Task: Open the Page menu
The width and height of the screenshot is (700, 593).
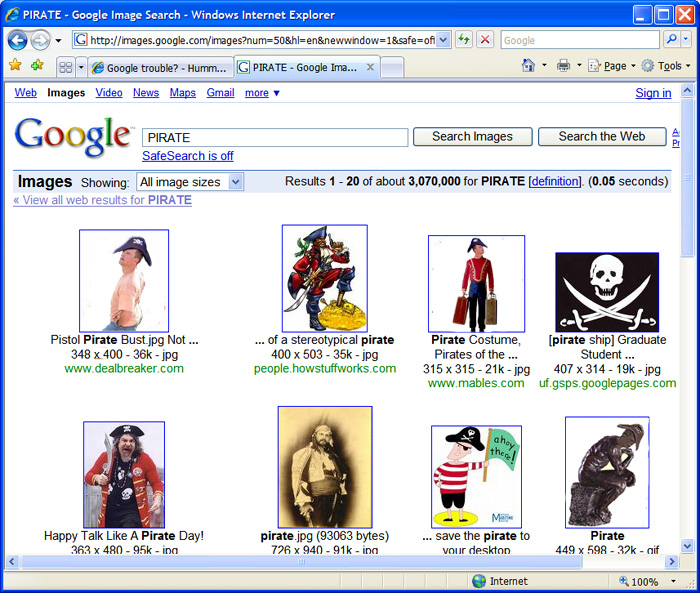Action: tap(611, 66)
